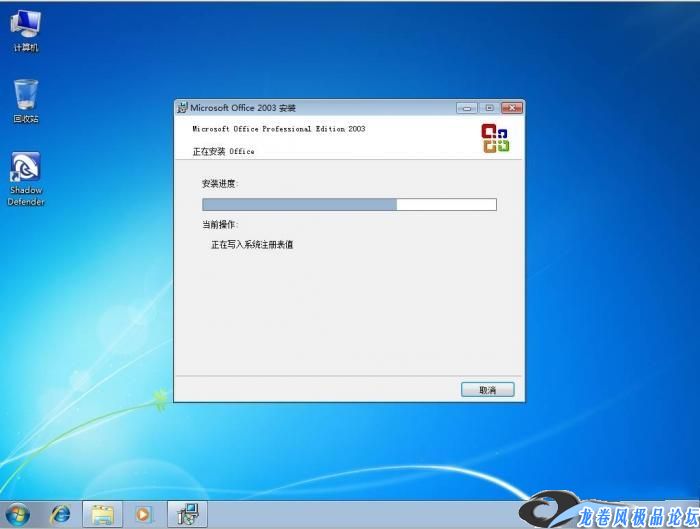Image resolution: width=700 pixels, height=529 pixels.
Task: Launch Internet Explorer from the taskbar
Action: click(x=60, y=514)
